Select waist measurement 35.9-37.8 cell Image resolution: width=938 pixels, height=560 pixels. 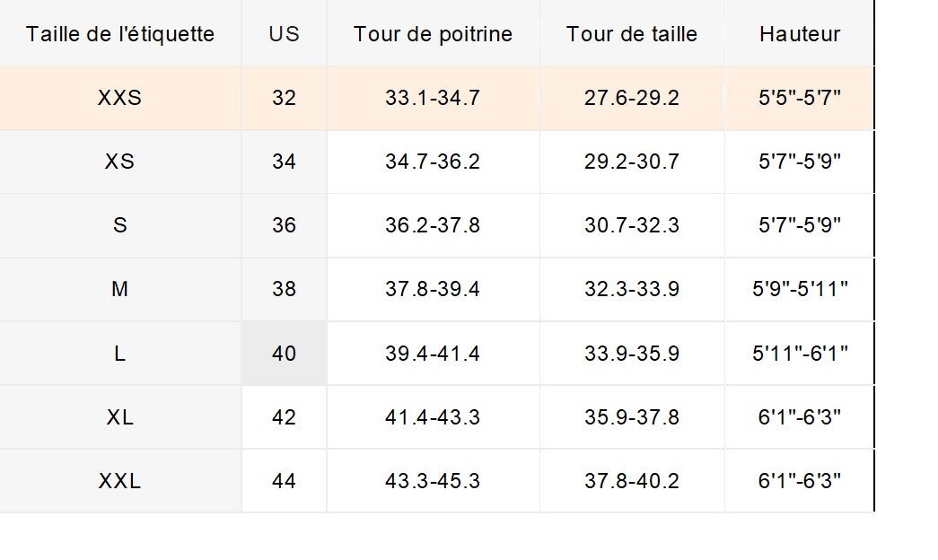coord(632,417)
